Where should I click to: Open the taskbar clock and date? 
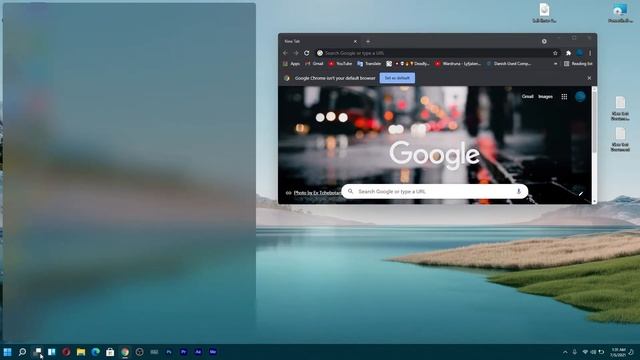(x=618, y=352)
